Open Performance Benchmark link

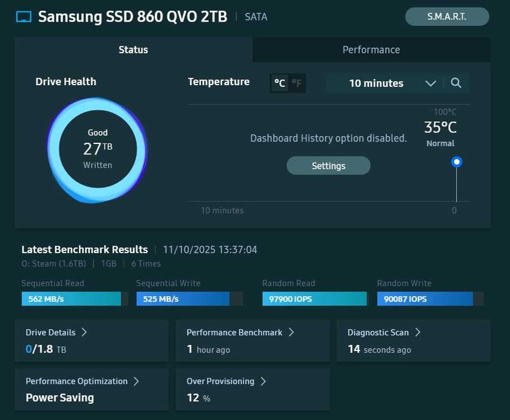[234, 332]
